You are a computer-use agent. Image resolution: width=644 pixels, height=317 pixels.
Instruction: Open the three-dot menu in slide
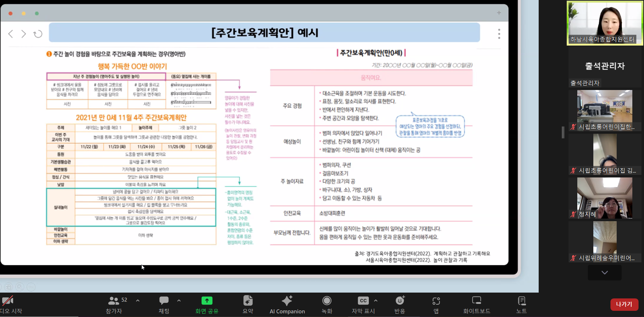tap(499, 34)
